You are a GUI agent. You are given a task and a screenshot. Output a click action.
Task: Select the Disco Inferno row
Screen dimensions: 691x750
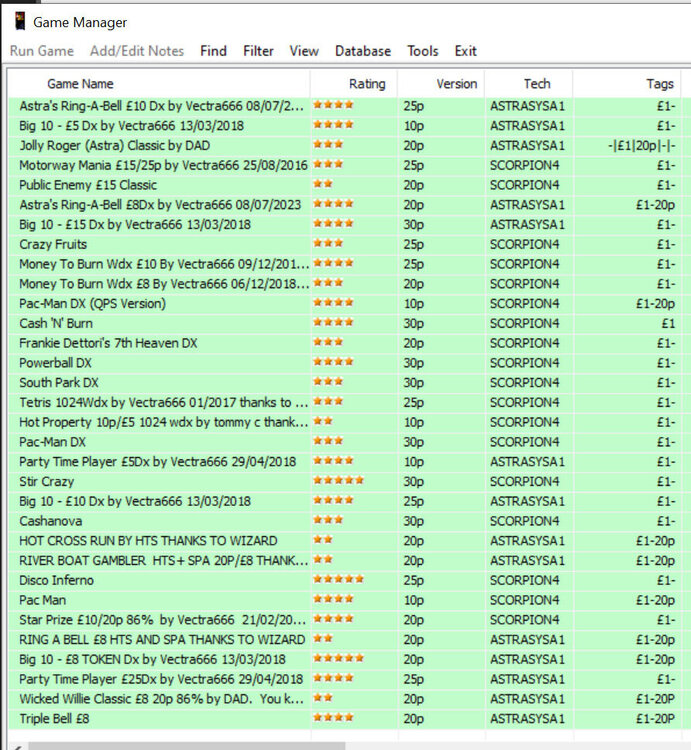pos(349,580)
